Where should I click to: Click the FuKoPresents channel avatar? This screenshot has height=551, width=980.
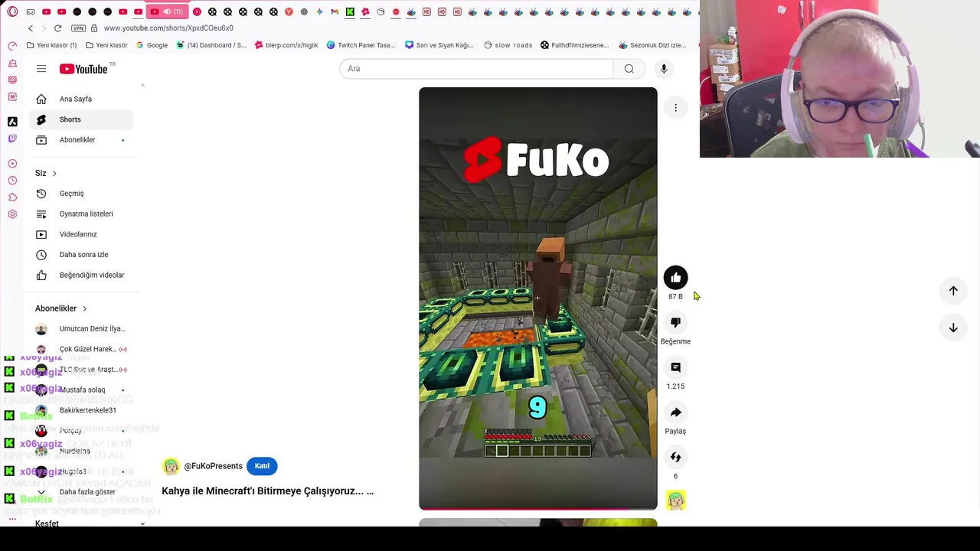coord(171,466)
